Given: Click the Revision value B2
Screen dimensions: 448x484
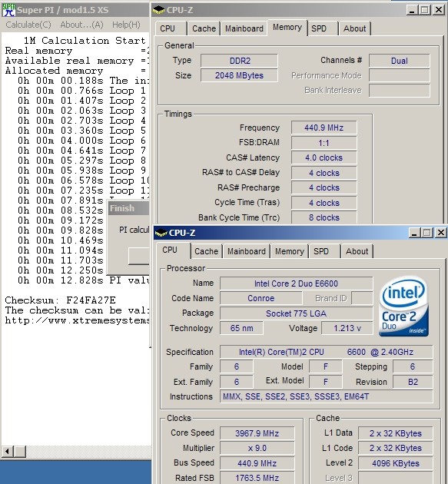Looking at the screenshot, I should (413, 382).
